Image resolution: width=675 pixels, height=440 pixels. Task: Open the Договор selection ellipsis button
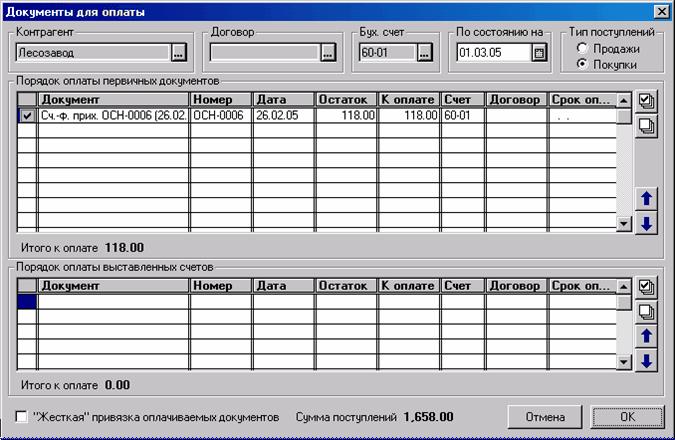click(327, 53)
